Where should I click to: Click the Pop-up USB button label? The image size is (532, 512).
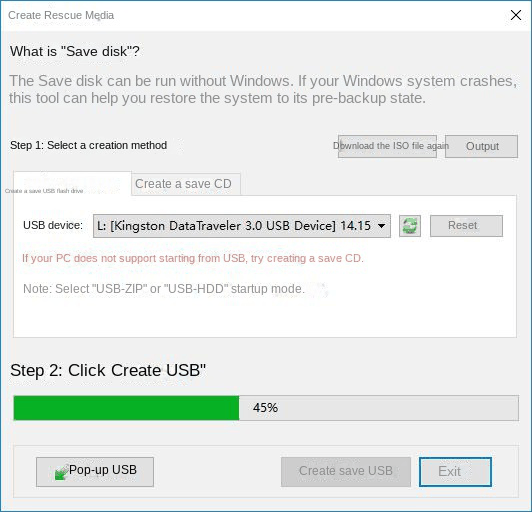pos(103,470)
